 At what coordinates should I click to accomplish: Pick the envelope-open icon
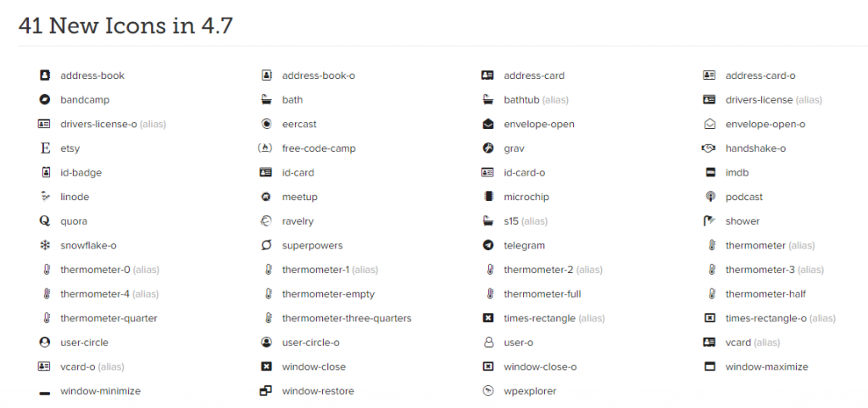pyautogui.click(x=487, y=124)
